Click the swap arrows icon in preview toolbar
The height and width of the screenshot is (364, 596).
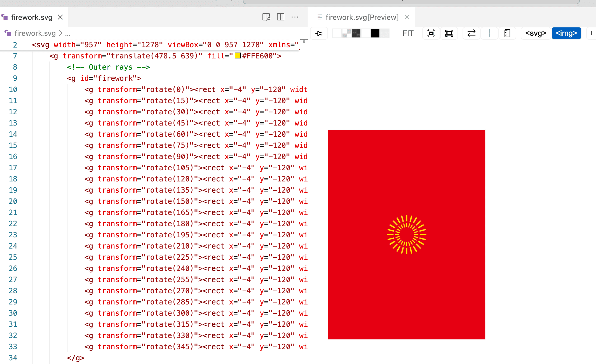[x=471, y=34]
